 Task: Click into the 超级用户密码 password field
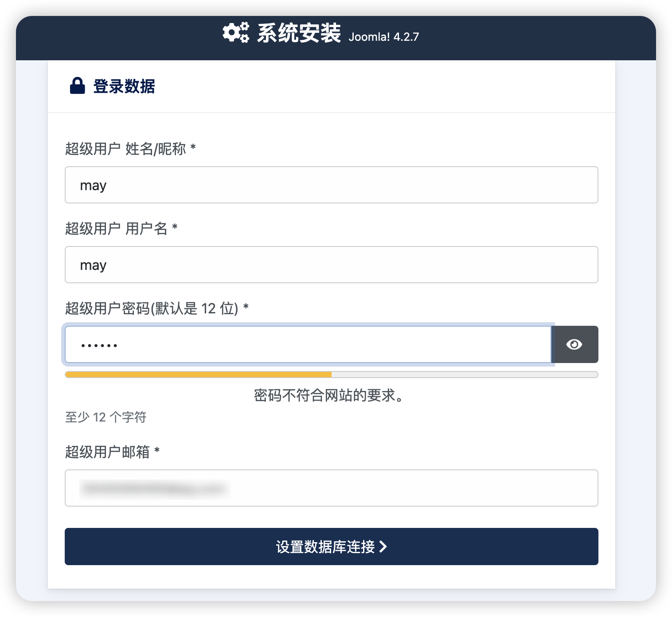tap(308, 344)
